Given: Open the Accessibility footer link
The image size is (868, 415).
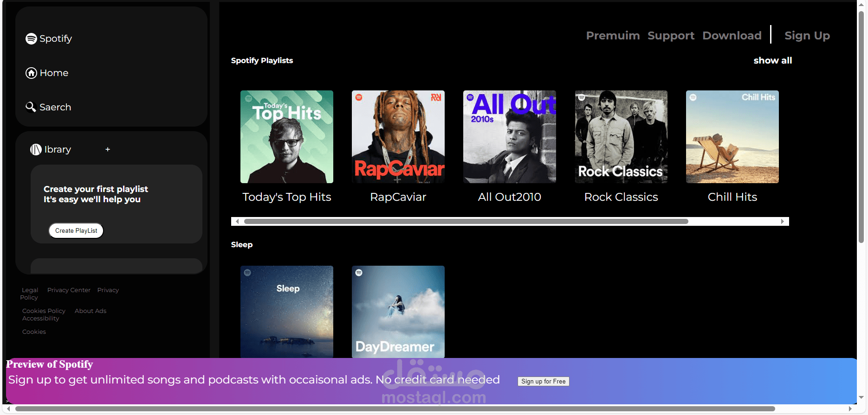Looking at the screenshot, I should pos(41,318).
